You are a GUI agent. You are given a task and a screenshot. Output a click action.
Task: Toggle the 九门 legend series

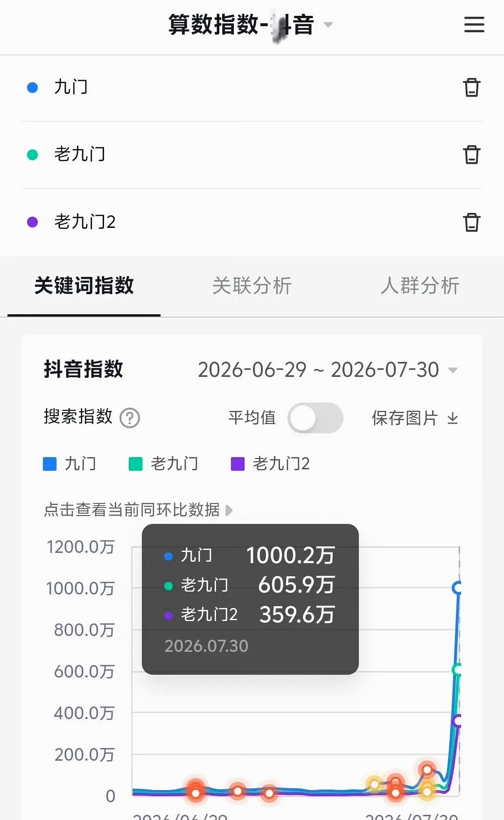[x=70, y=464]
